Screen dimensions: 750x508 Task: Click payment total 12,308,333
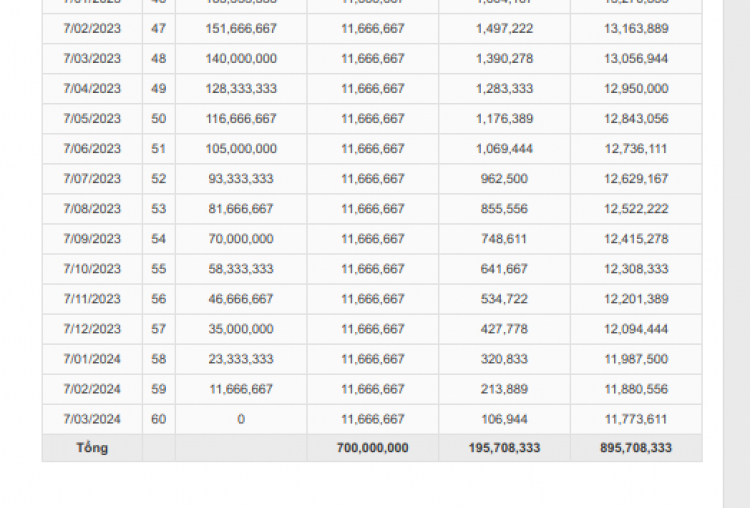pos(636,269)
